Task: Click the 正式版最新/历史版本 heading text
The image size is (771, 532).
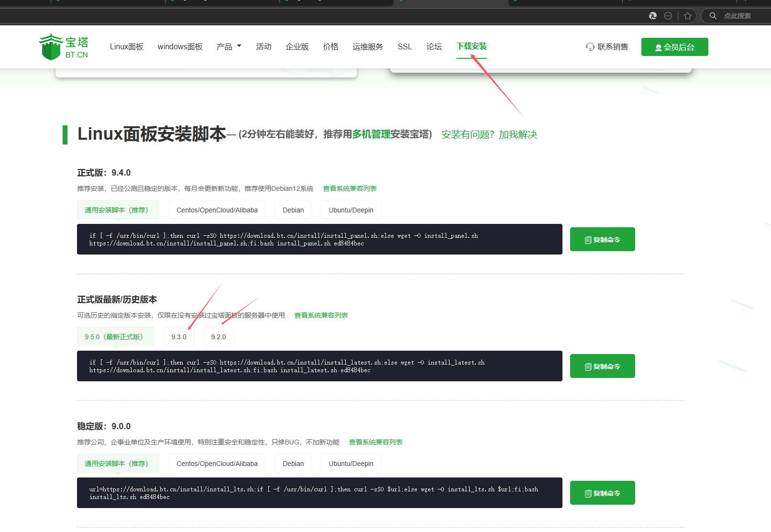Action: point(117,299)
